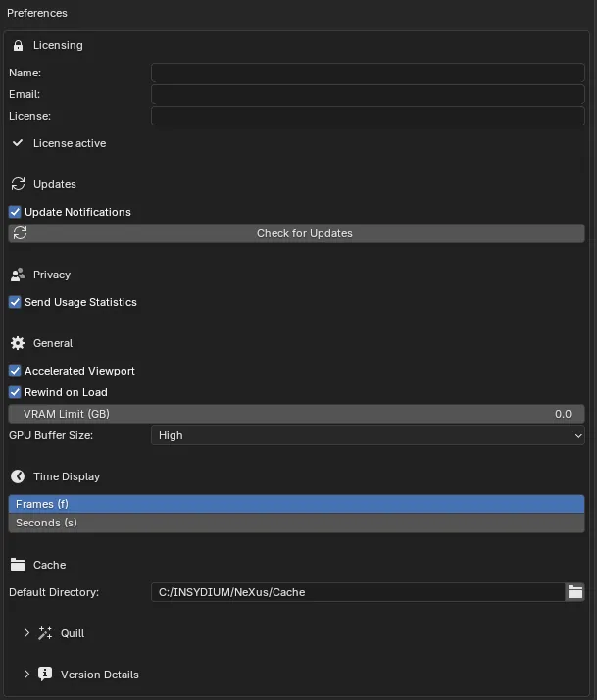Screen dimensions: 597x700
Task: Click the Version Details info icon
Action: (x=45, y=674)
